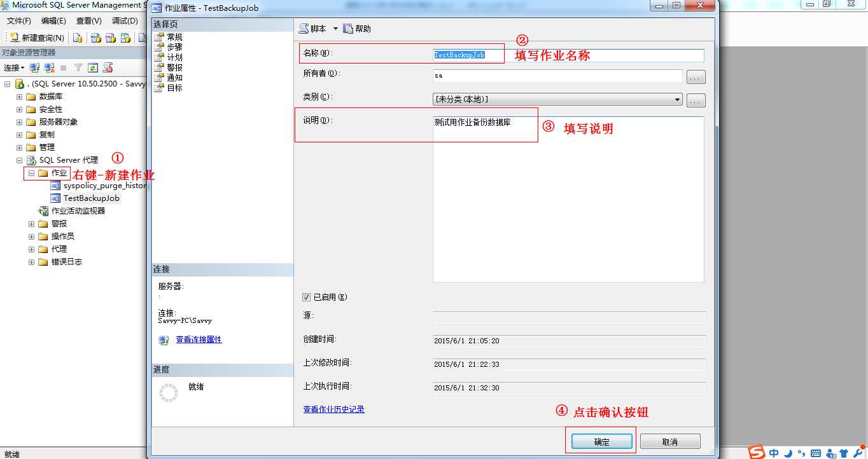Viewport: 868px width, 459px height.
Task: Toggle the 中 Chinese/English input mode icon
Action: tap(774, 453)
